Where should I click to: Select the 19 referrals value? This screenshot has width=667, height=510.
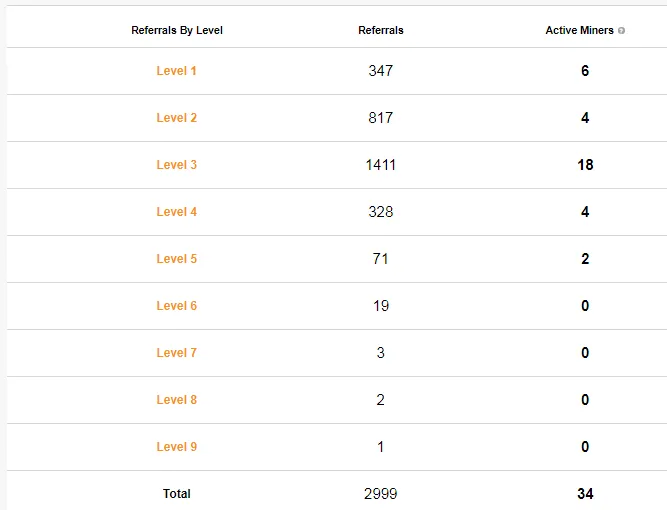point(381,306)
